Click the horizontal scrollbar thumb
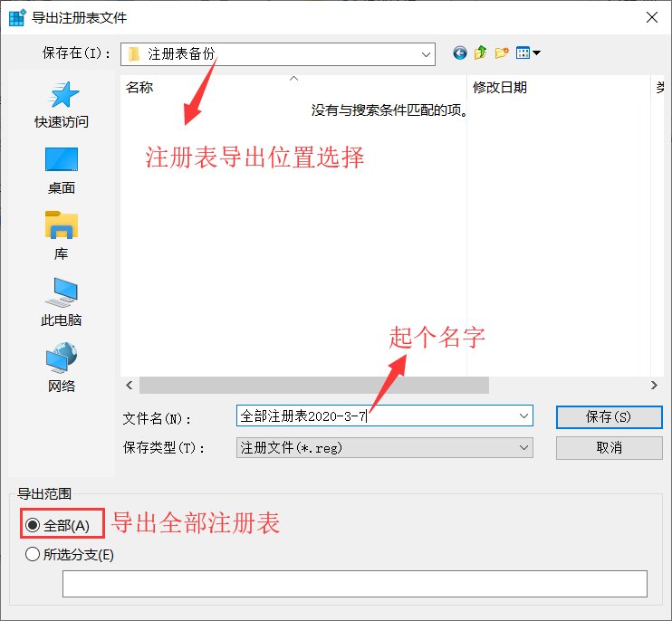The height and width of the screenshot is (621, 672). [314, 385]
